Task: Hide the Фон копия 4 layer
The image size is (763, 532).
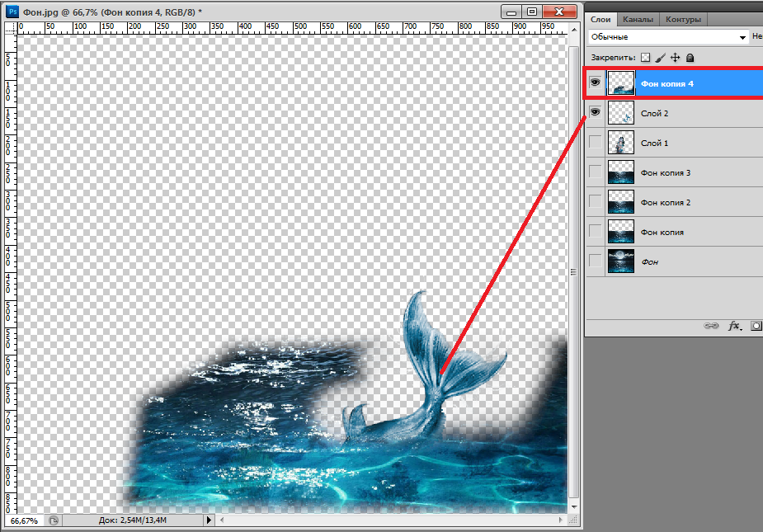Action: [595, 82]
